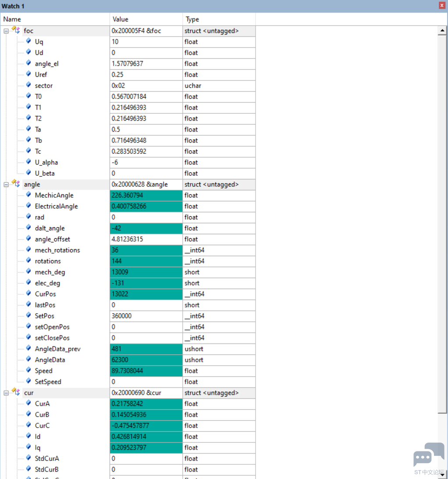Click the Id member icon
Image resolution: width=448 pixels, height=479 pixels.
click(x=28, y=436)
